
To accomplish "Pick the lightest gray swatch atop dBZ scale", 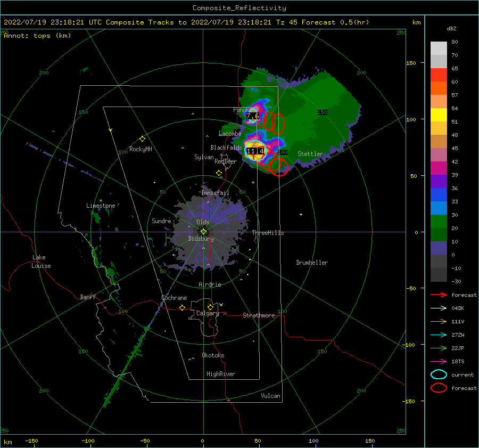I will 439,48.
